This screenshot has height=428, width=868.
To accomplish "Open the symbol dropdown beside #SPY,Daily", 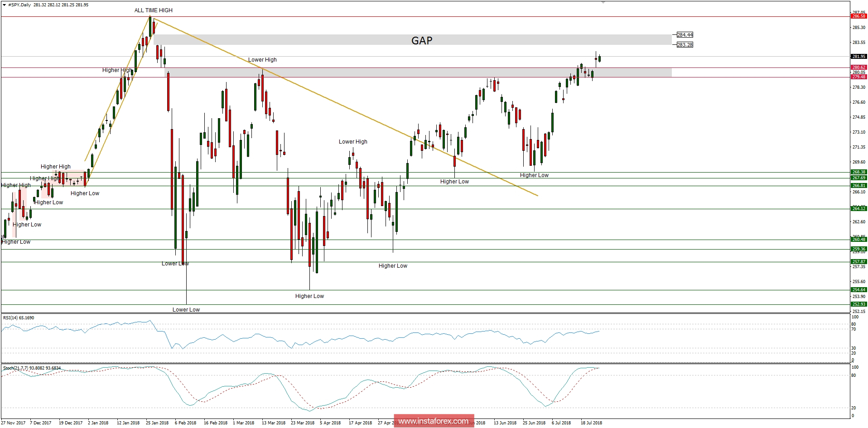I will (5, 5).
